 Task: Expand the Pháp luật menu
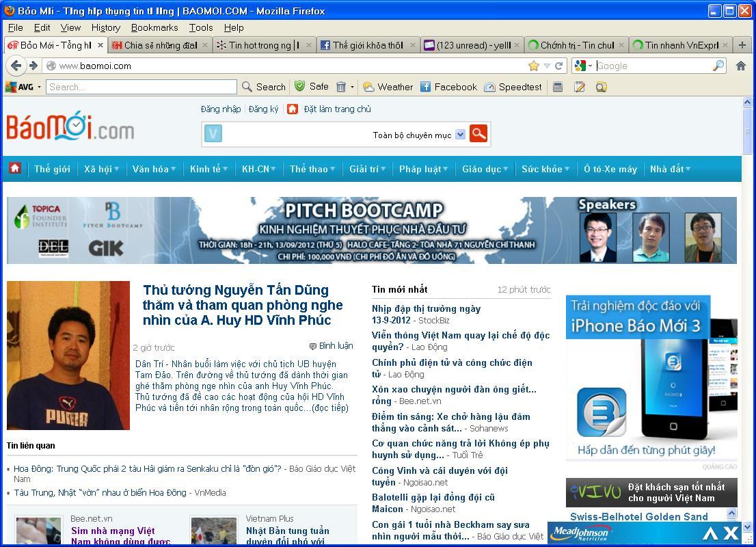(423, 169)
